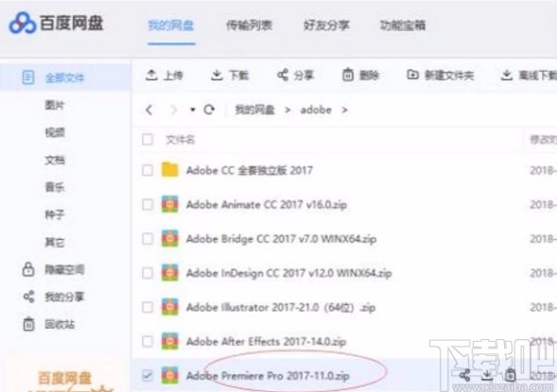Open 我的分享 in the sidebar

pyautogui.click(x=64, y=297)
